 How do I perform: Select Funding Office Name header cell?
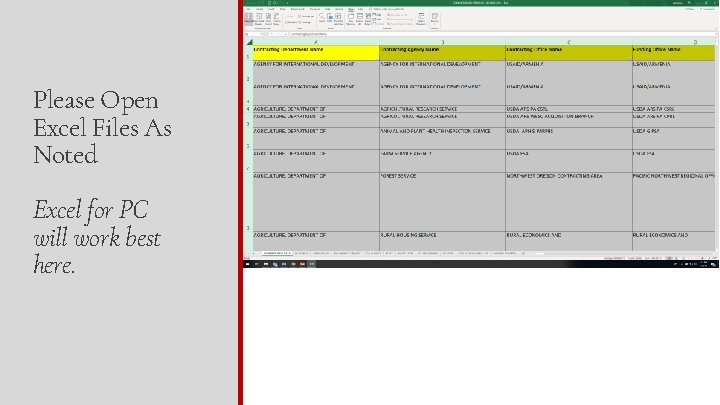(674, 53)
